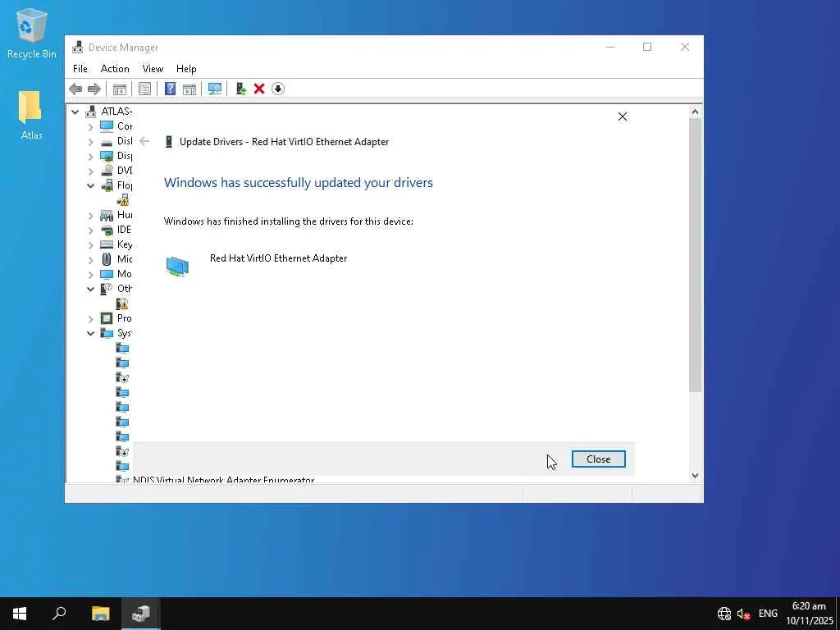Collapse the Floppy controllers tree node
Viewport: 840px width, 630px height.
tap(90, 186)
